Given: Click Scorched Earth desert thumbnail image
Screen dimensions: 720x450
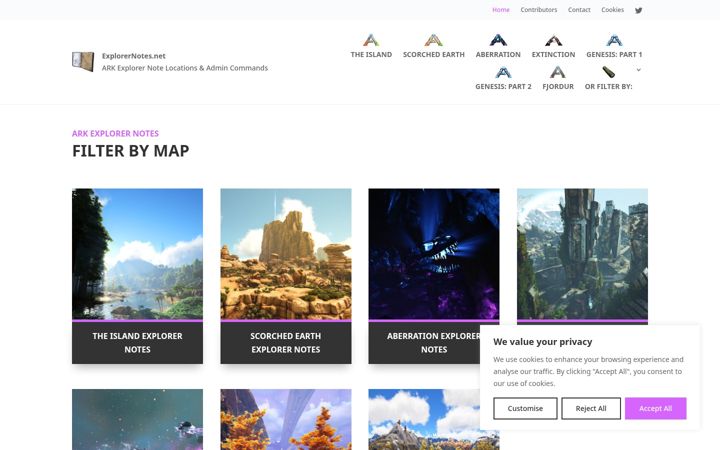Looking at the screenshot, I should coord(286,254).
